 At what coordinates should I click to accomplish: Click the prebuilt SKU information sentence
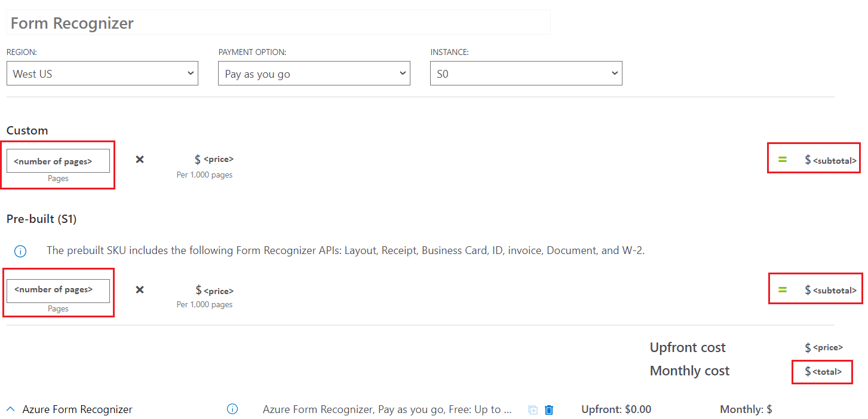pyautogui.click(x=346, y=250)
